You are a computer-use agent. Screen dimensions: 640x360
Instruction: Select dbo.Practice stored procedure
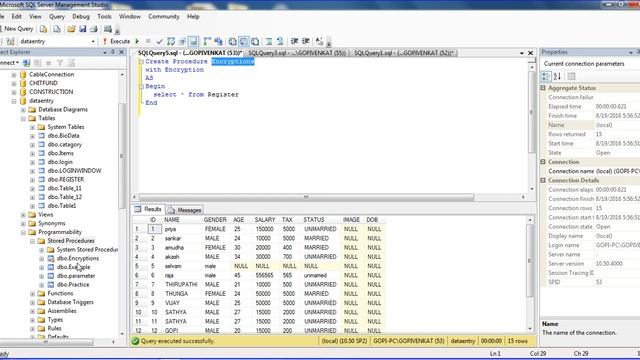click(73, 285)
